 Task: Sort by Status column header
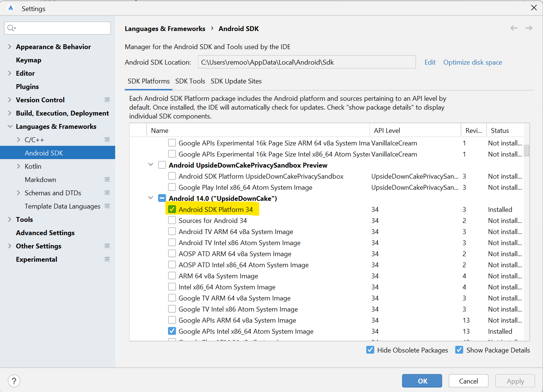point(505,130)
